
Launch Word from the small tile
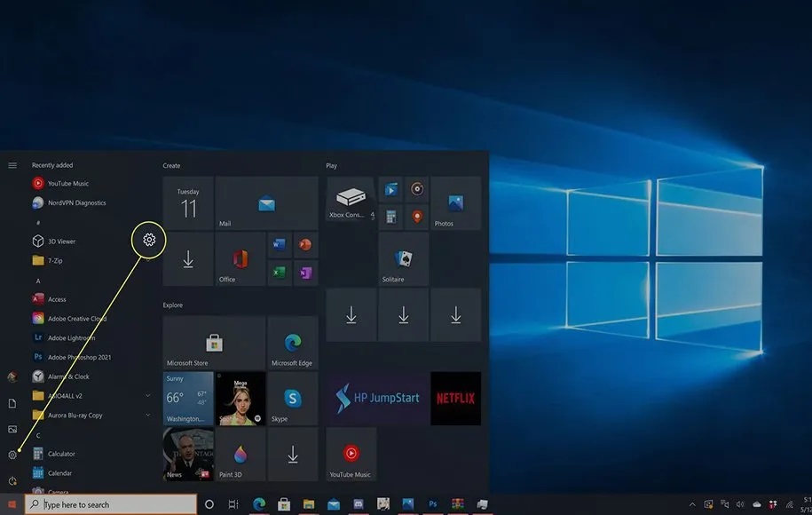(x=280, y=245)
